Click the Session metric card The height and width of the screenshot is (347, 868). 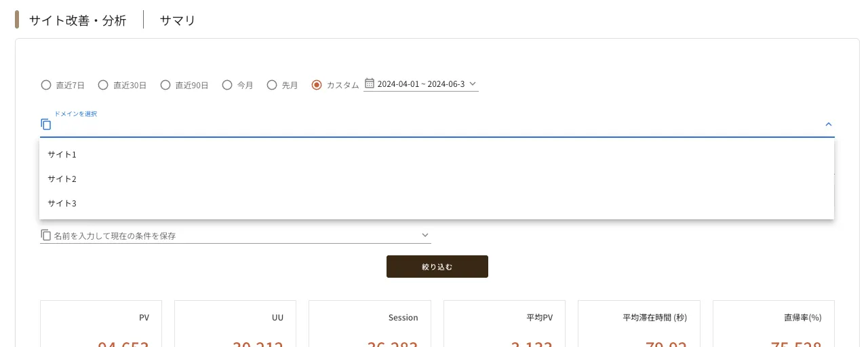pyautogui.click(x=370, y=324)
